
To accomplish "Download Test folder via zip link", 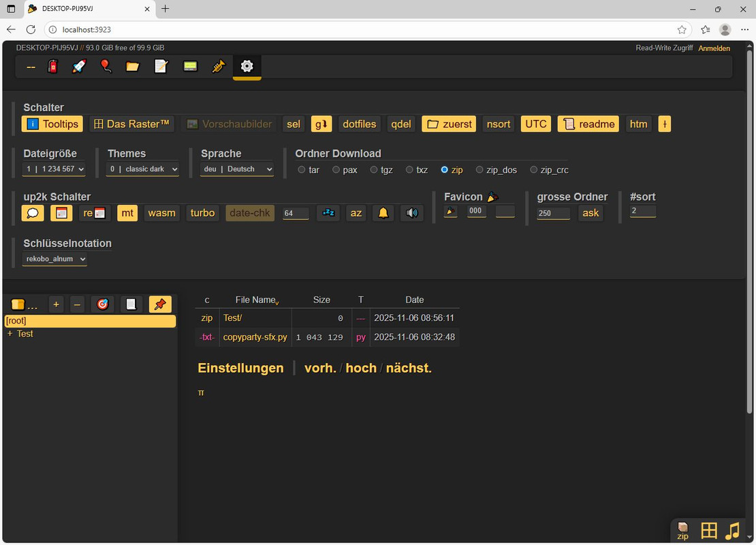I will point(207,318).
